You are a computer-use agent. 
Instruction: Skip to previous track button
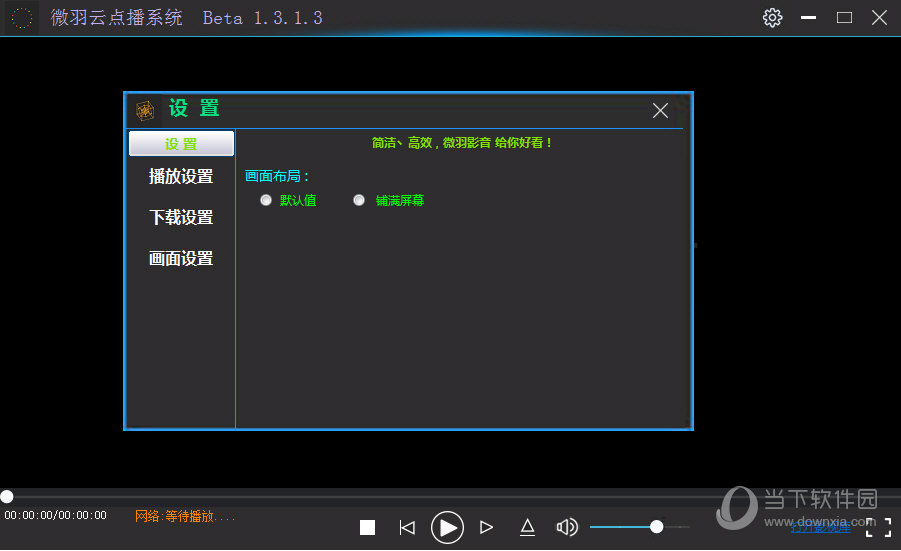pyautogui.click(x=407, y=527)
